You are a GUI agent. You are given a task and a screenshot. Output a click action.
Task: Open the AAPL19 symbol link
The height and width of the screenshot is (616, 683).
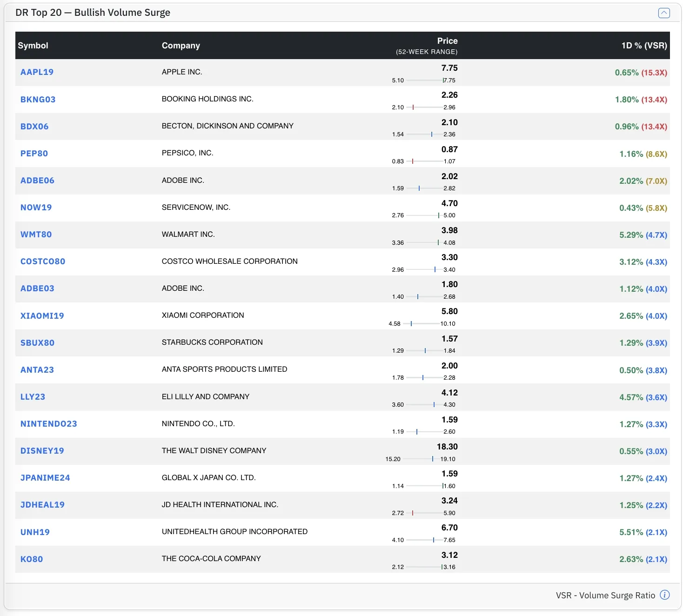[37, 72]
